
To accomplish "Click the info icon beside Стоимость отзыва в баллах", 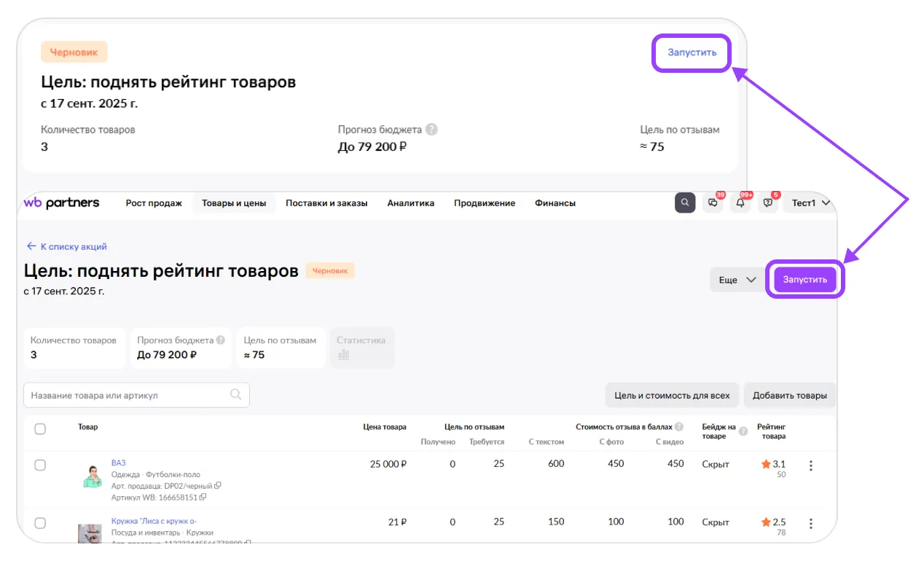I will click(678, 427).
